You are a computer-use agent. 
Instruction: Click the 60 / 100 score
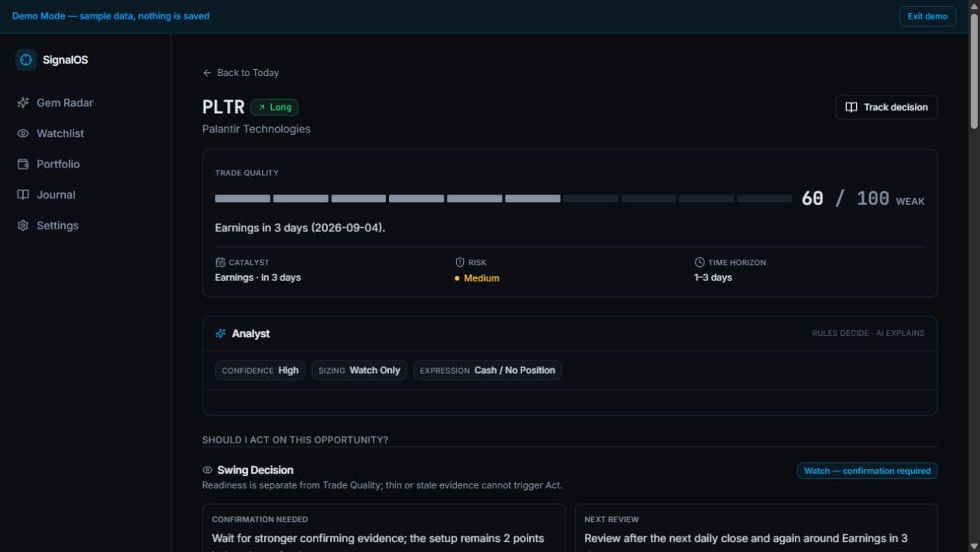(845, 198)
